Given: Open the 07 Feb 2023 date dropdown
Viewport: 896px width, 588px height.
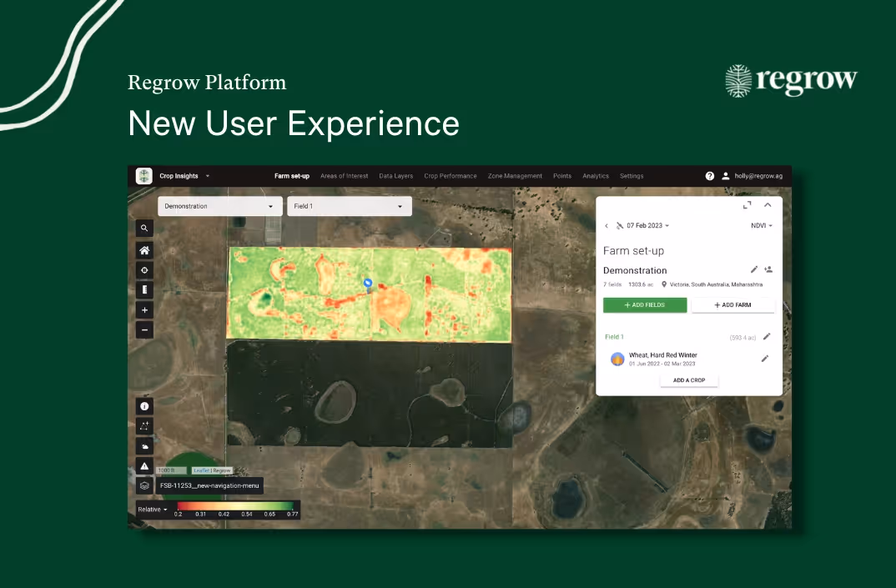Looking at the screenshot, I should click(x=647, y=226).
